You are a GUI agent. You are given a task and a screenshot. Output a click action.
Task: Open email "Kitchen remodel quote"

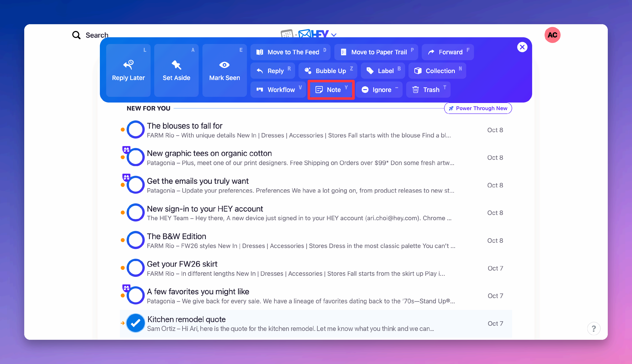coord(316,324)
